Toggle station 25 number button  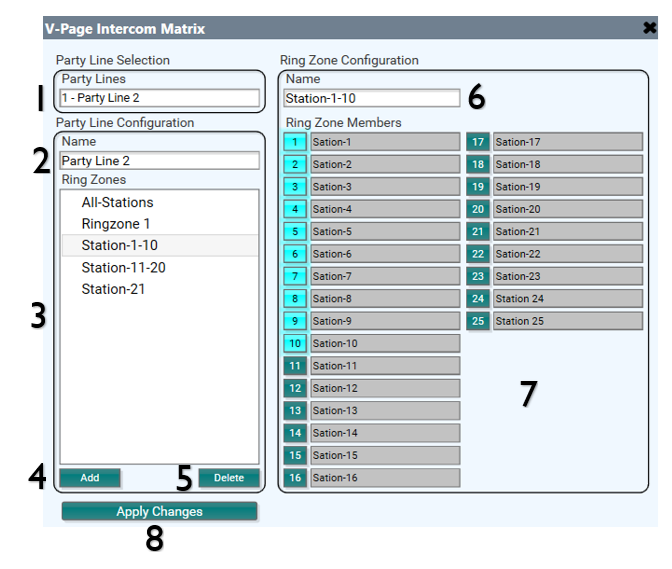(478, 321)
